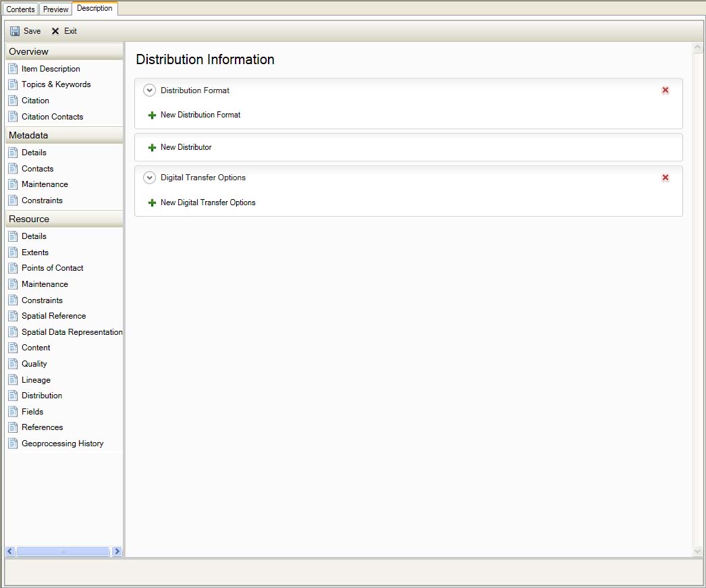Select the Geoprocessing History icon
The image size is (706, 588).
coord(13,443)
